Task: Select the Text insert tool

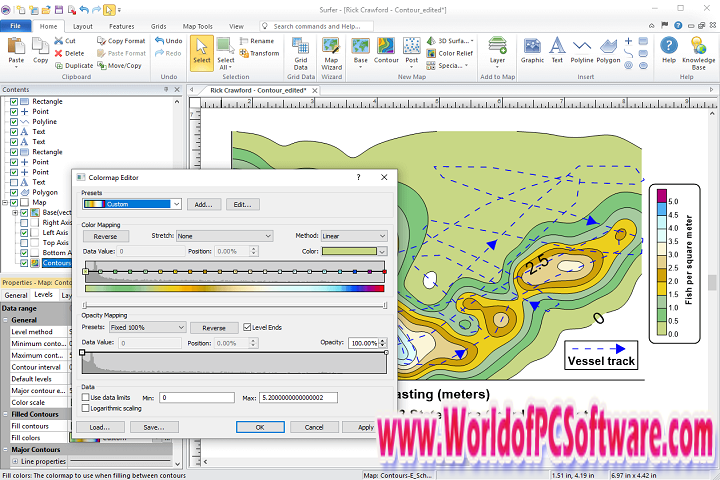Action: point(557,51)
